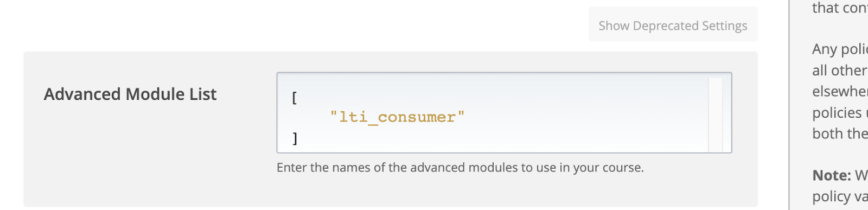The height and width of the screenshot is (210, 868).
Task: Click the 'policy va' sidebar line
Action: pos(840,197)
